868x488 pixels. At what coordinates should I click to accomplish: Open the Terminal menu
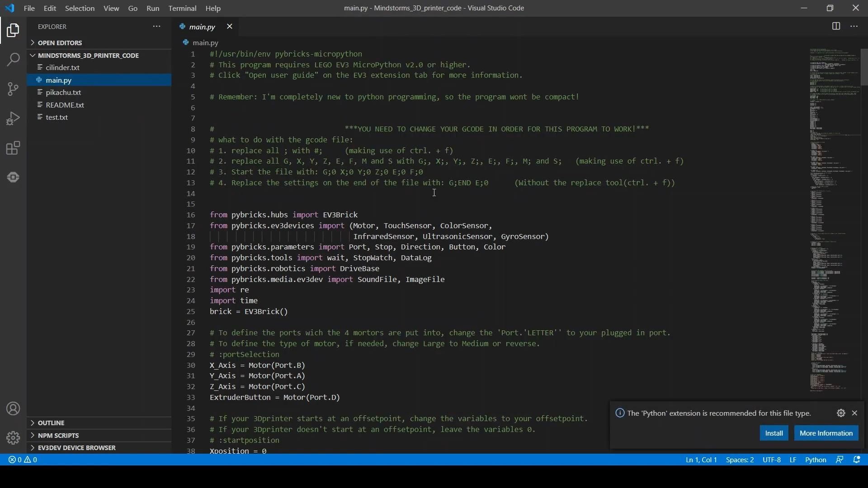tap(182, 8)
